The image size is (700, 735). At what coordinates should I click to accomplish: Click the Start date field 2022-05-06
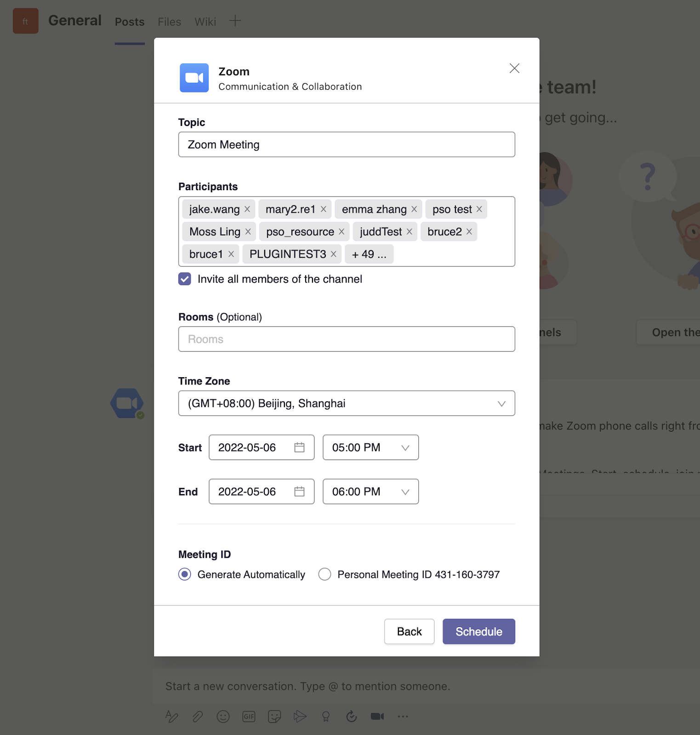point(262,447)
